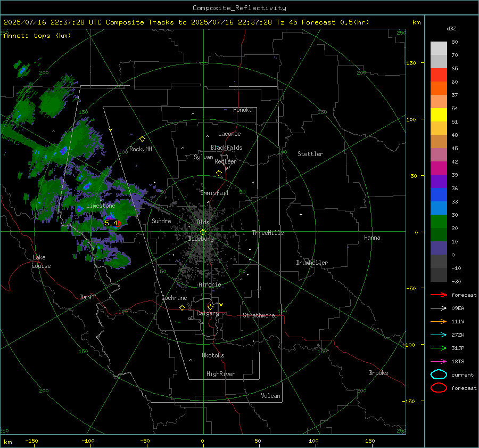Pick the dark gray swatch between -10 and -30

click(439, 275)
